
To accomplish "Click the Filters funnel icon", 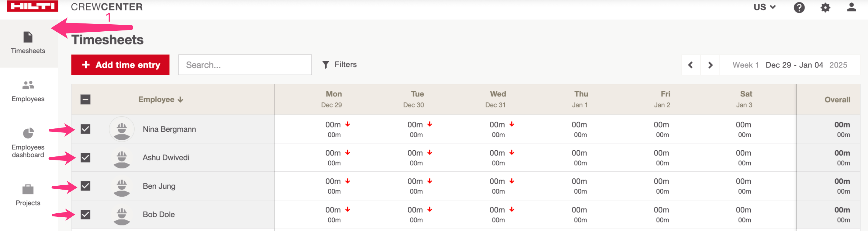I will 326,65.
